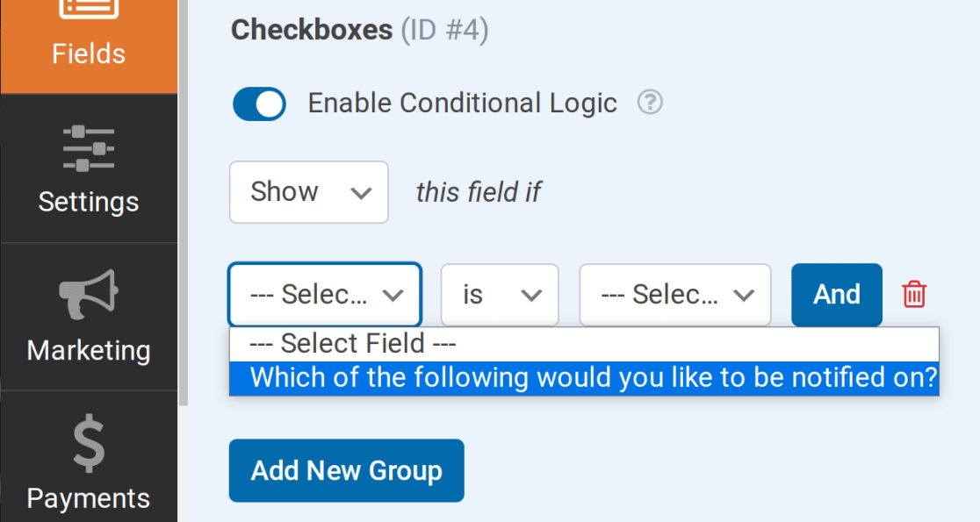Switch to the Settings tab
The width and height of the screenshot is (980, 522).
point(88,202)
